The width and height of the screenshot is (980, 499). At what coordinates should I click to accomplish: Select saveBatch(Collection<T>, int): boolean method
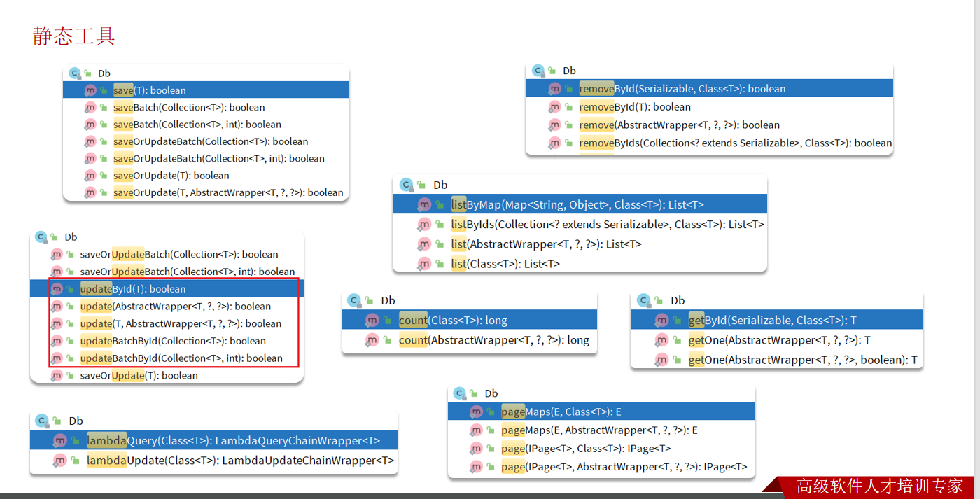[197, 125]
